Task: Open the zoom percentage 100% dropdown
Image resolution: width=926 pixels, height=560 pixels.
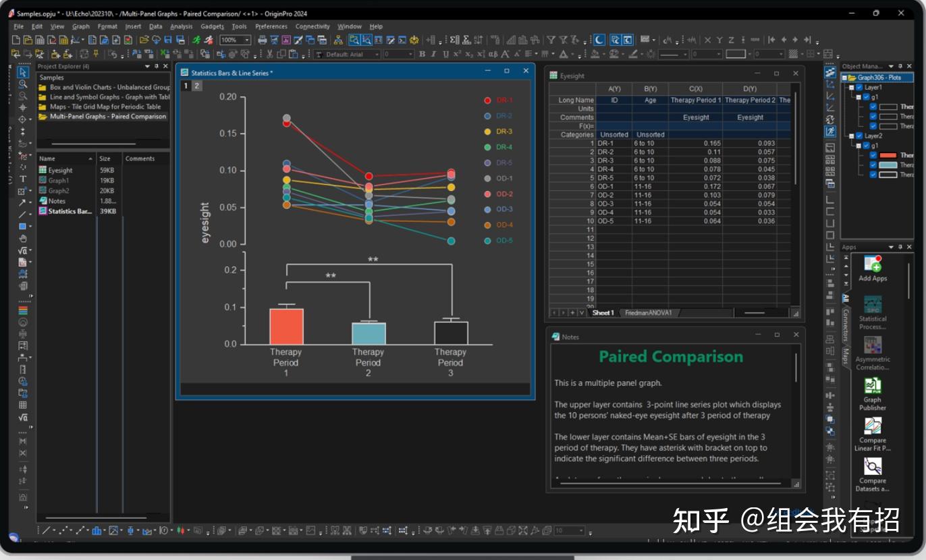Action: coord(247,40)
